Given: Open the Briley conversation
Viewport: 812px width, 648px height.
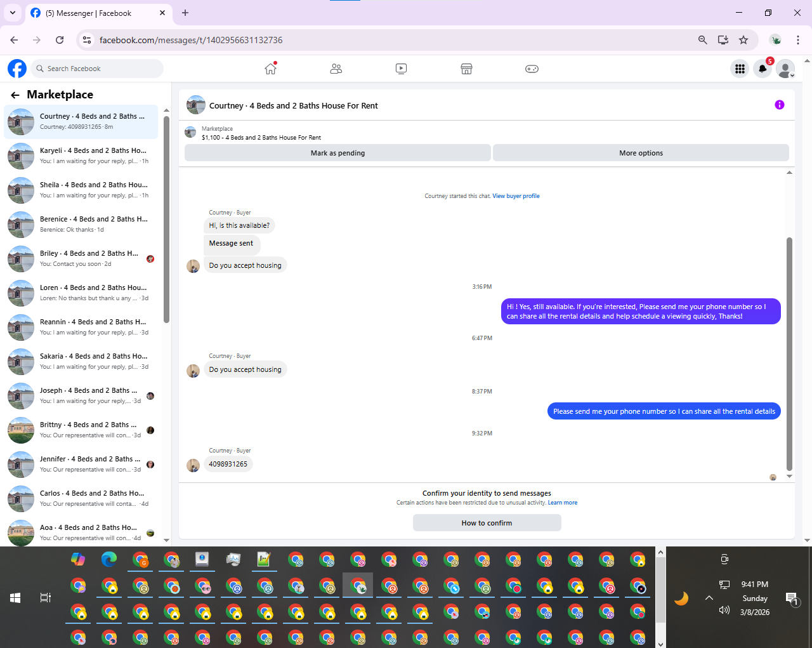Looking at the screenshot, I should [x=81, y=258].
